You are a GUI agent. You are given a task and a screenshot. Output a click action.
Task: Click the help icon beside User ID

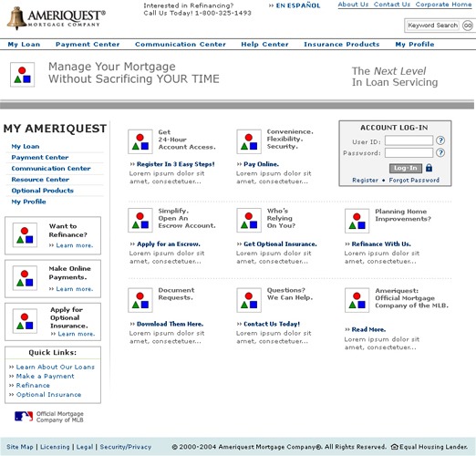(x=440, y=140)
